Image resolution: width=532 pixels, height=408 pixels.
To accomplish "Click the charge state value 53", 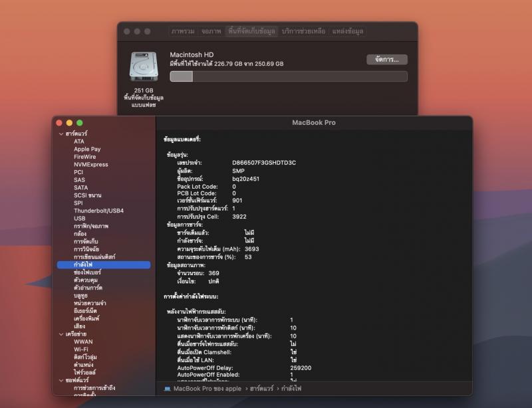I will (x=248, y=257).
